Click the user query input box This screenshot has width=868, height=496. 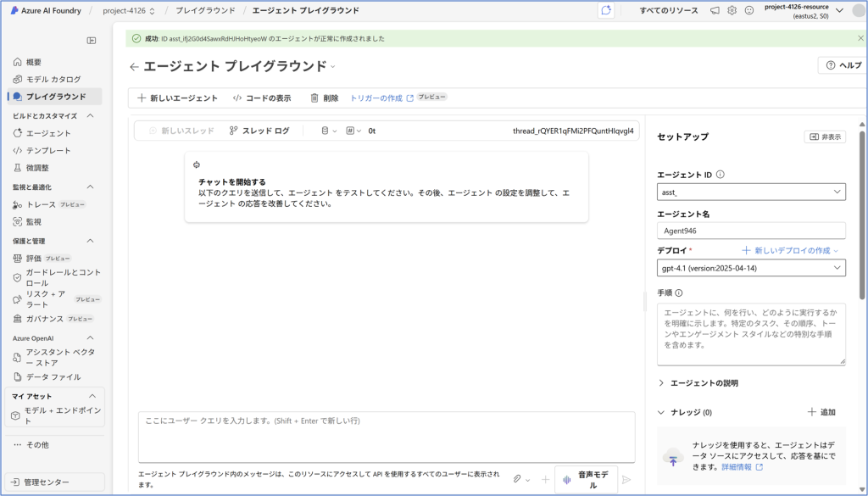tap(387, 437)
